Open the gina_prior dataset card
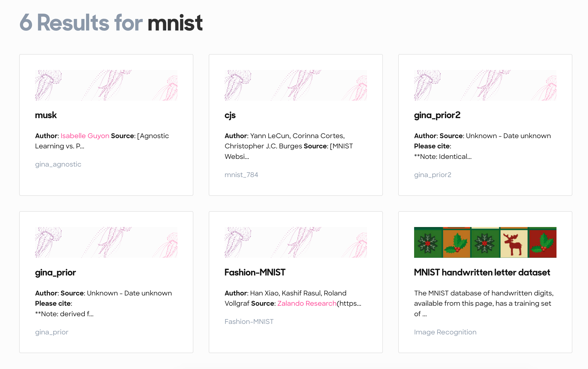Viewport: 588px width, 369px height. [56, 272]
